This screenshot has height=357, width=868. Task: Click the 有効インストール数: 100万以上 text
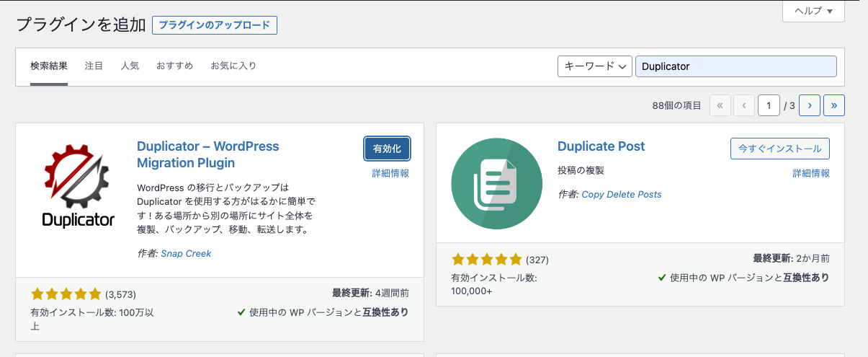(x=92, y=319)
